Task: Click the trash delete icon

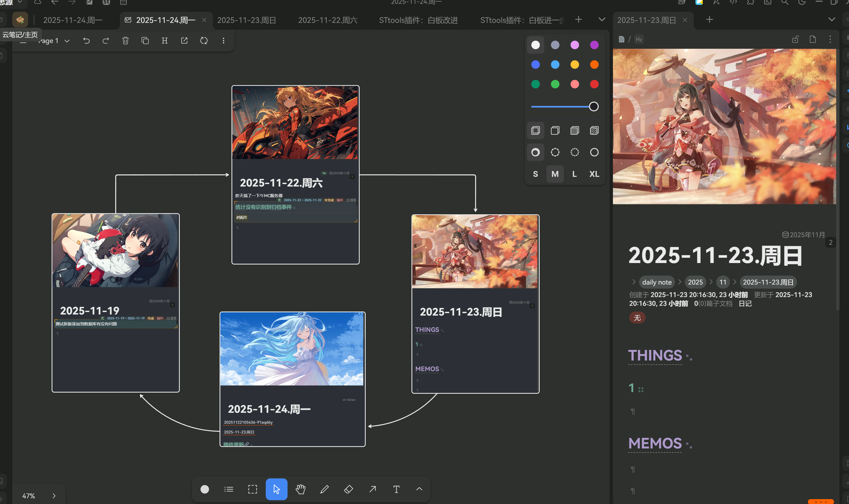Action: click(x=125, y=41)
